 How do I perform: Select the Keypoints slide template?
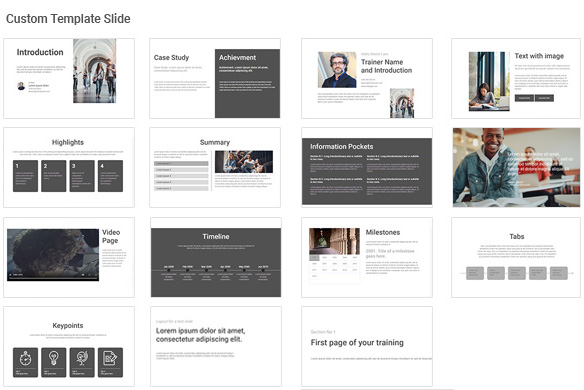pyautogui.click(x=69, y=346)
